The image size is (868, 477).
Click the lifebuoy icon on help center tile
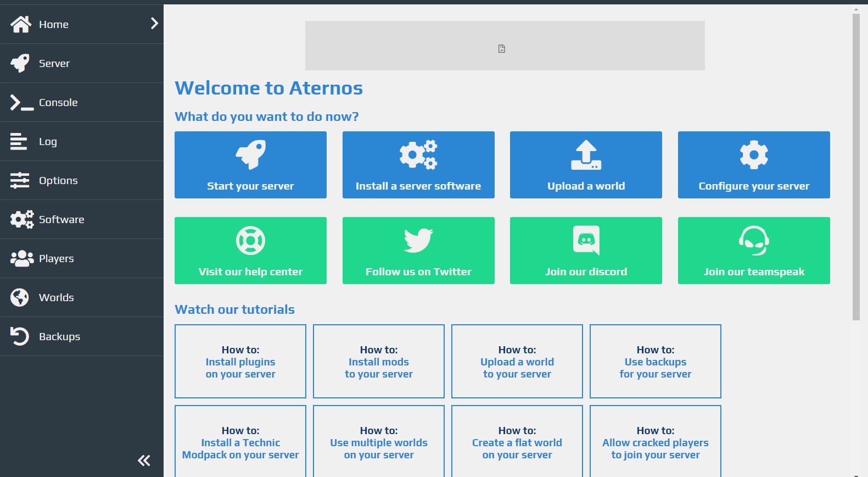[x=251, y=240]
